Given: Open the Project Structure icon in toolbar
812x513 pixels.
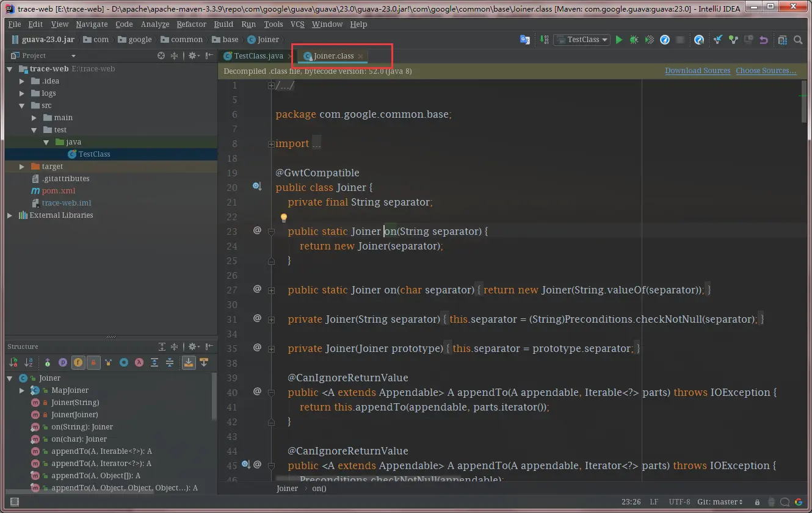Looking at the screenshot, I should click(783, 40).
